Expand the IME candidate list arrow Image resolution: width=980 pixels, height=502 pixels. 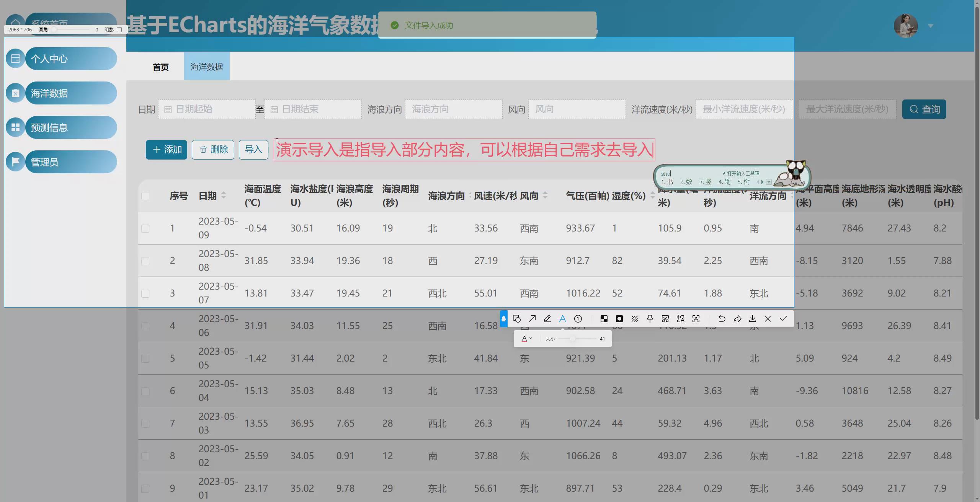pos(769,182)
